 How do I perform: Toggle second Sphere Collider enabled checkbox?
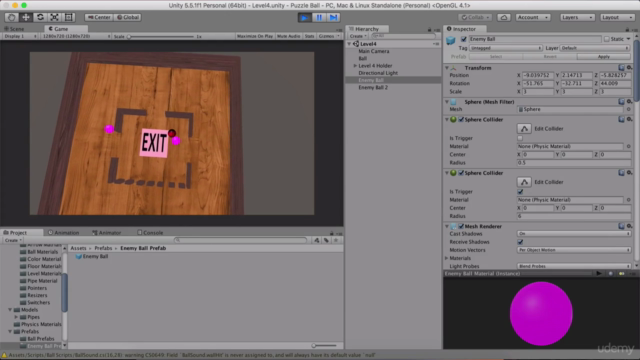point(461,173)
